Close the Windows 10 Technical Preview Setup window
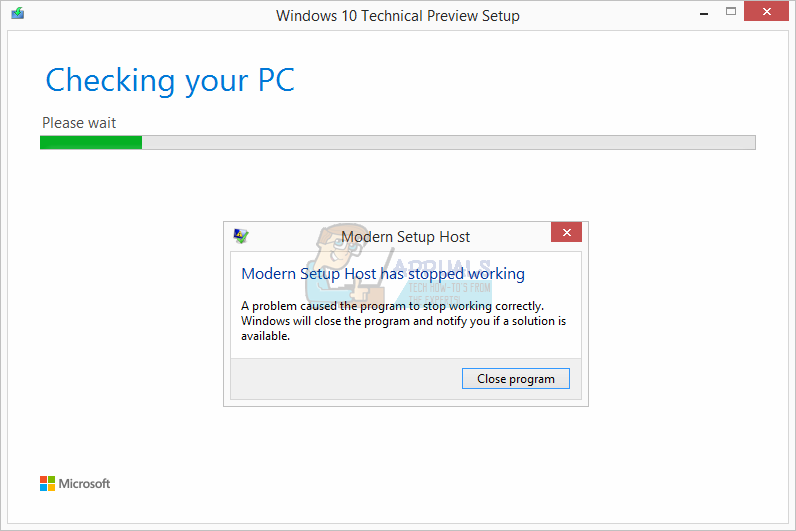This screenshot has height=531, width=796. click(x=767, y=11)
